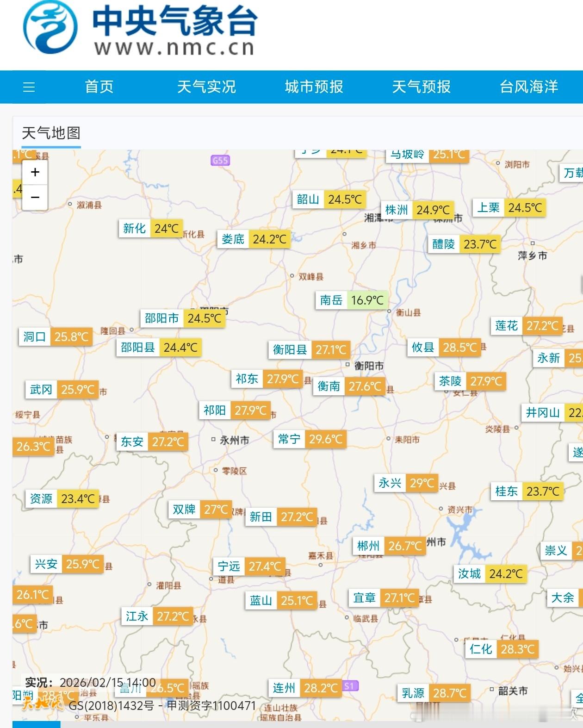Click the 邵阳市 24.5℃ station label
This screenshot has width=583, height=728.
tap(182, 318)
